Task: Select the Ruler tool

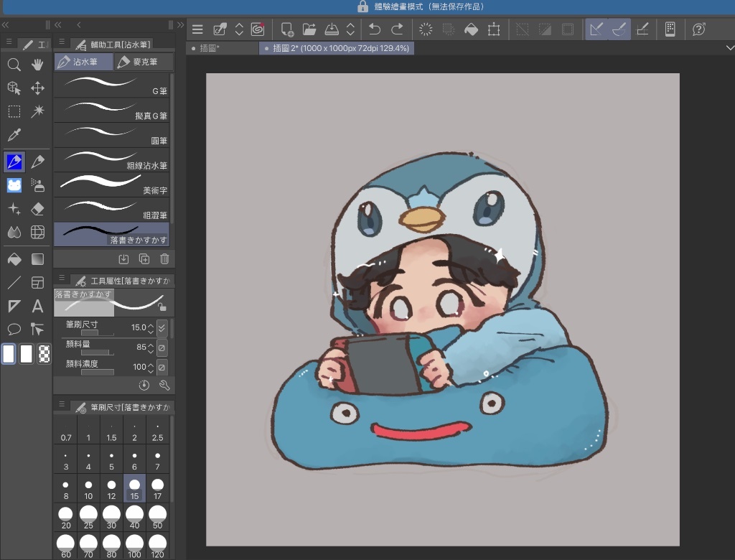Action: (x=14, y=307)
